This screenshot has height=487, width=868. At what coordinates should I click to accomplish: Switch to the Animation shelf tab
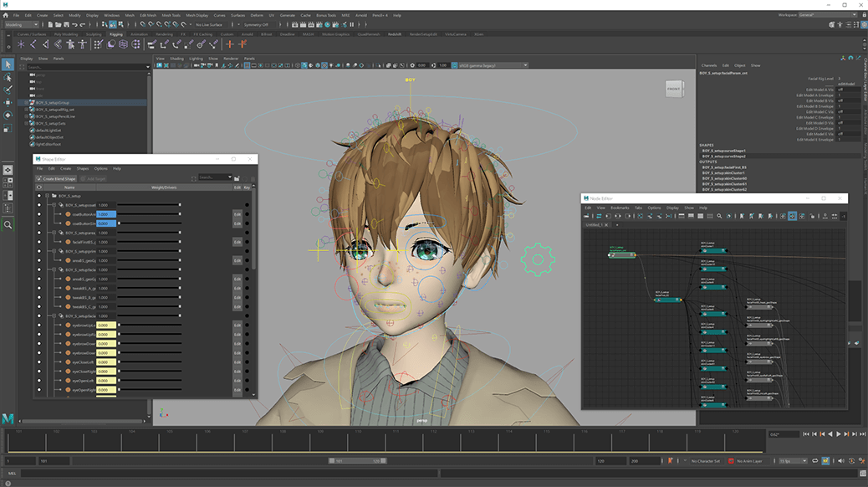coord(139,34)
